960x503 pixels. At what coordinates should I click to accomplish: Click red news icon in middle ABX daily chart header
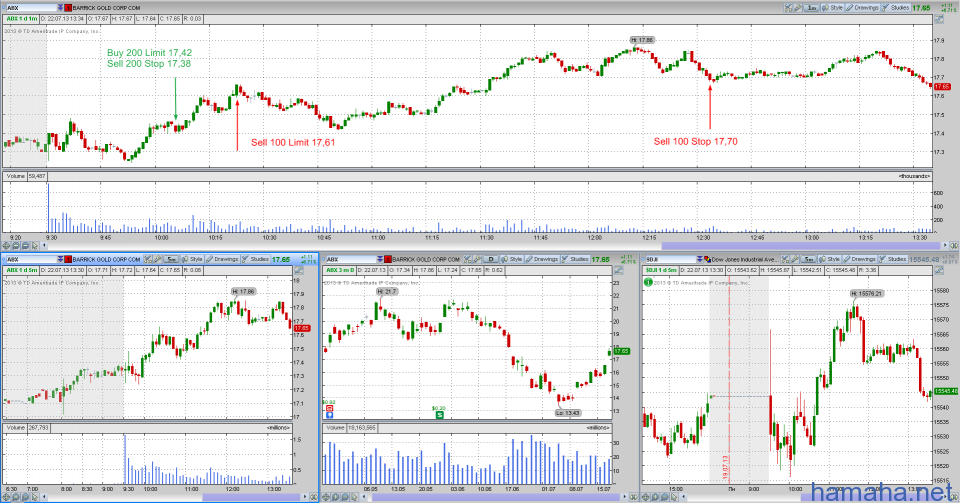click(388, 259)
